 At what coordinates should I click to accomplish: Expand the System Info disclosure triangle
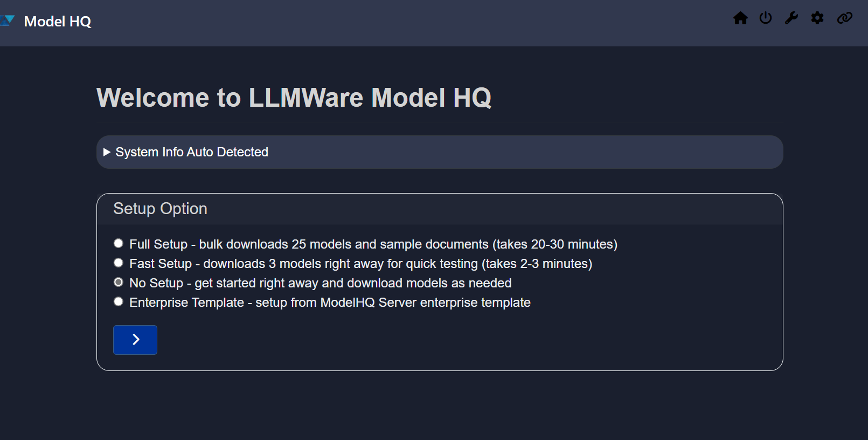107,152
